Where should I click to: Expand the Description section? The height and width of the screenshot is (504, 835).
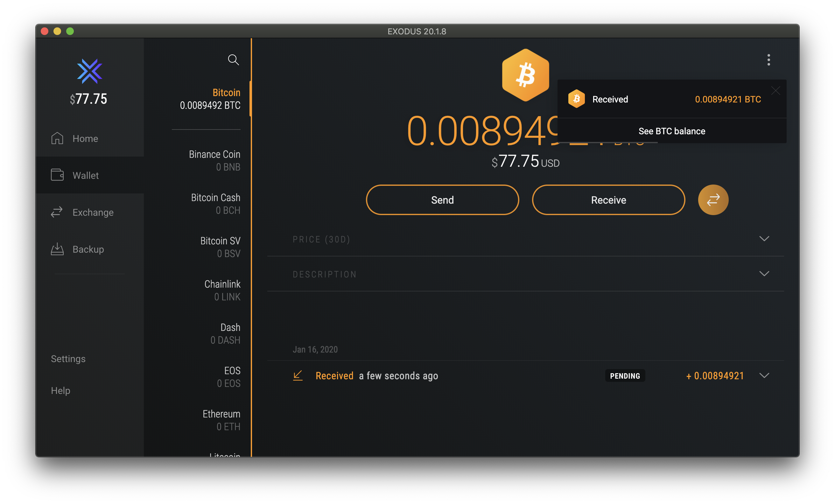click(764, 274)
